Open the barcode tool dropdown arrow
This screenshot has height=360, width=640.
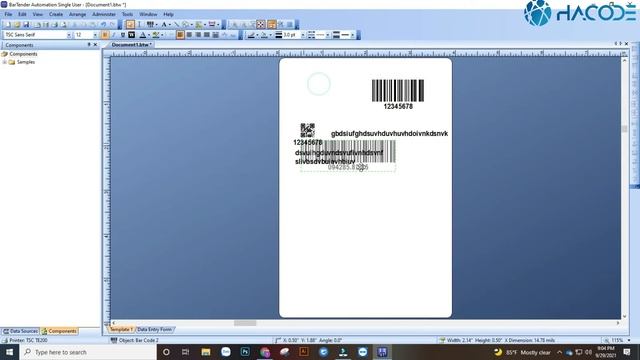coord(156,25)
